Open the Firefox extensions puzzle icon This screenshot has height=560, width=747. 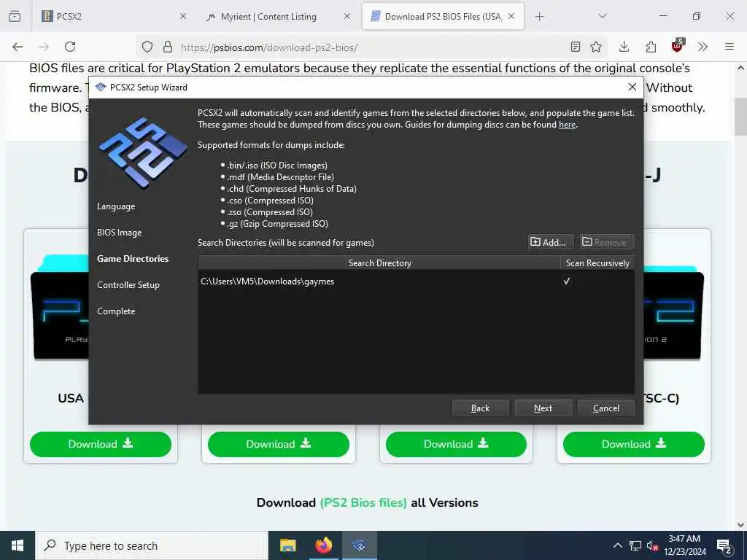(651, 47)
